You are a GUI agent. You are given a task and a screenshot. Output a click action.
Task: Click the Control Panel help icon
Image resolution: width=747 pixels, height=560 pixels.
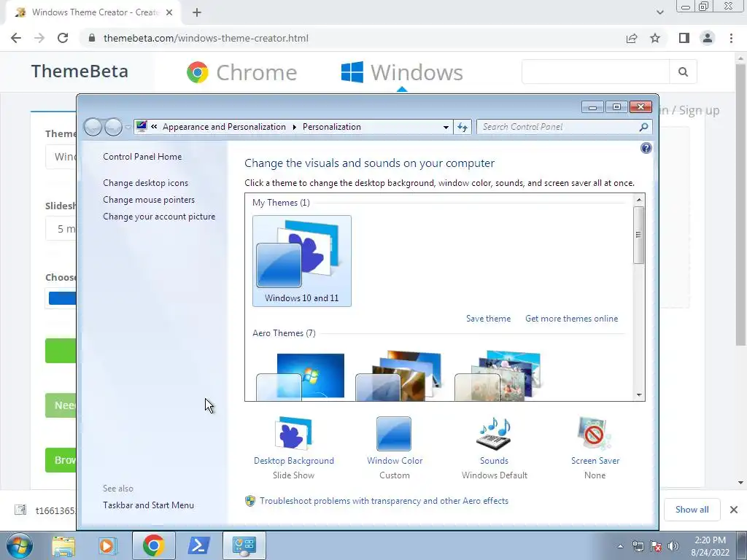(x=646, y=148)
